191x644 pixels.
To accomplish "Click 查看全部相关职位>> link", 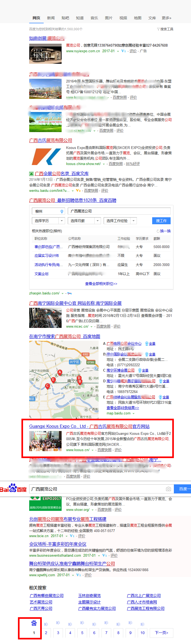I will click(101, 284).
